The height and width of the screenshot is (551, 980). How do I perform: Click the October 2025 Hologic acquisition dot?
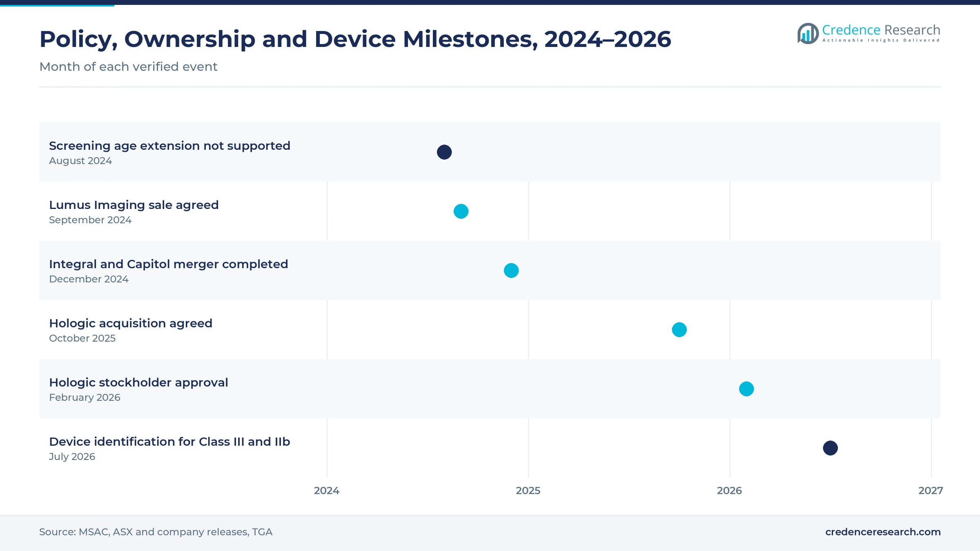[679, 330]
